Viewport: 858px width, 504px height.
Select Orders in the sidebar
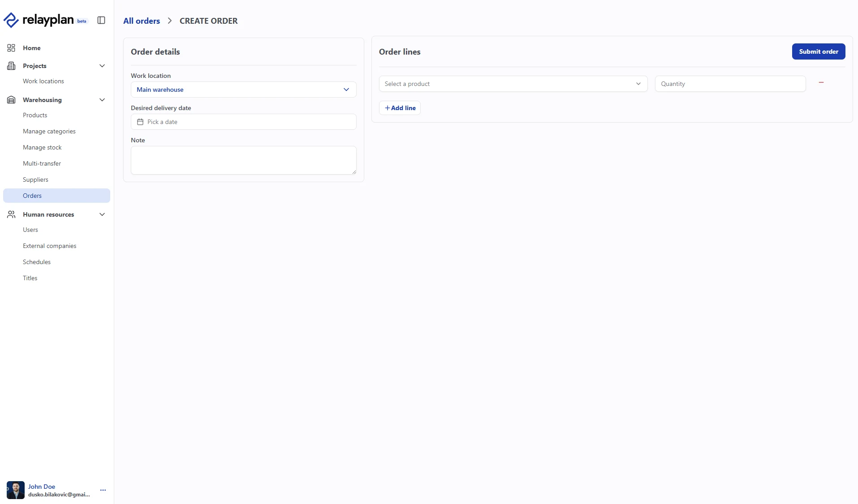point(56,196)
